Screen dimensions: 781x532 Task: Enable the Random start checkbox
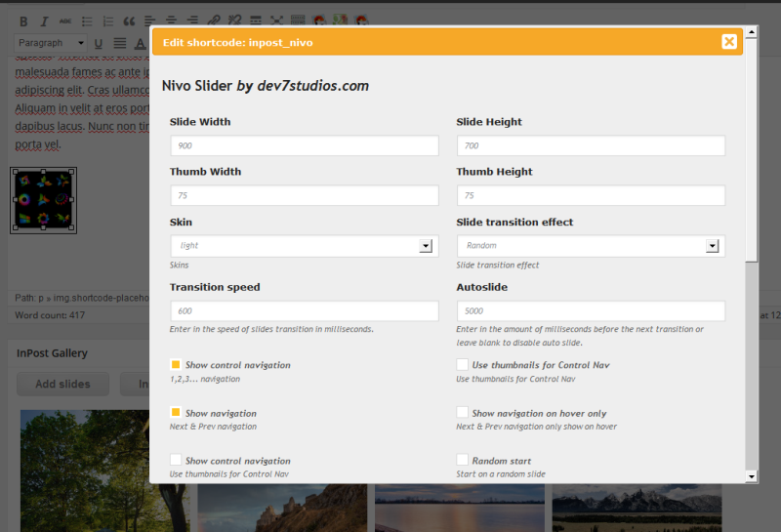[462, 460]
